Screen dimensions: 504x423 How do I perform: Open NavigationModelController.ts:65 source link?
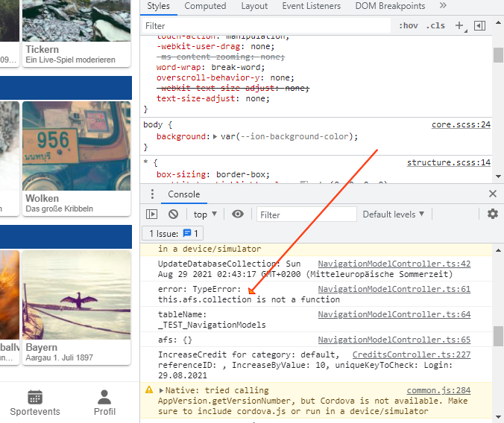click(394, 340)
